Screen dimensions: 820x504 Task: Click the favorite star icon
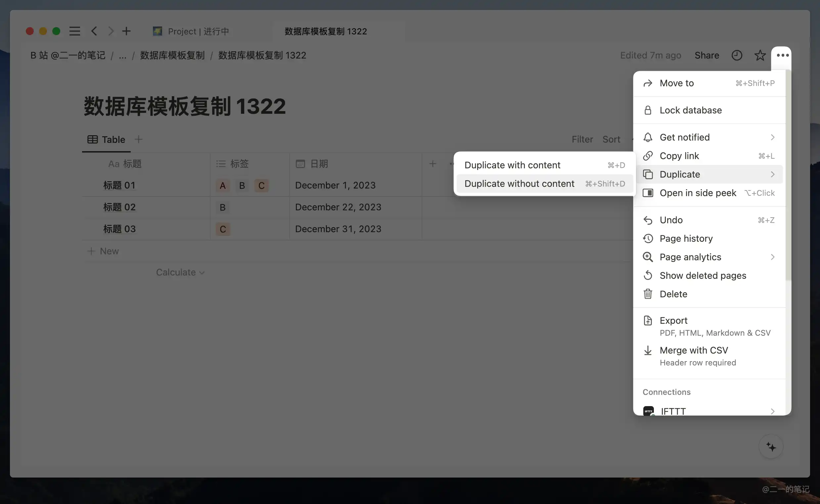pos(760,55)
